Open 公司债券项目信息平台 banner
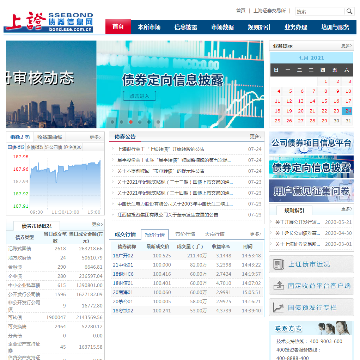Image resolution: width=360 pixels, height=360 pixels. tap(311, 143)
